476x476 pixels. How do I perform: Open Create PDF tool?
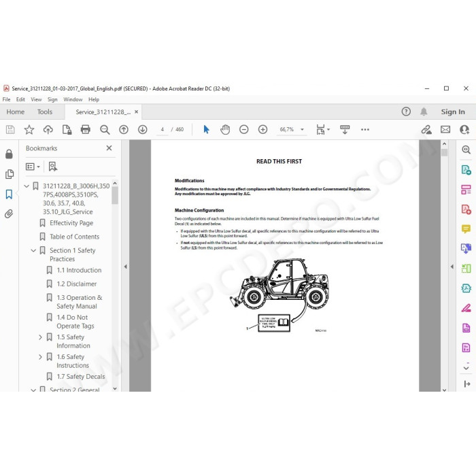(466, 209)
